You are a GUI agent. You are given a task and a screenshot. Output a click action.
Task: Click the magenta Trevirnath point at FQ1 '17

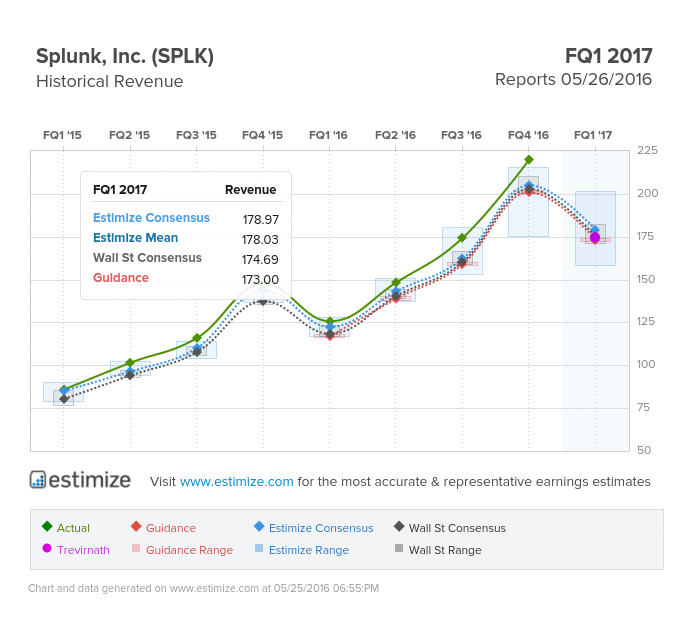coord(595,237)
